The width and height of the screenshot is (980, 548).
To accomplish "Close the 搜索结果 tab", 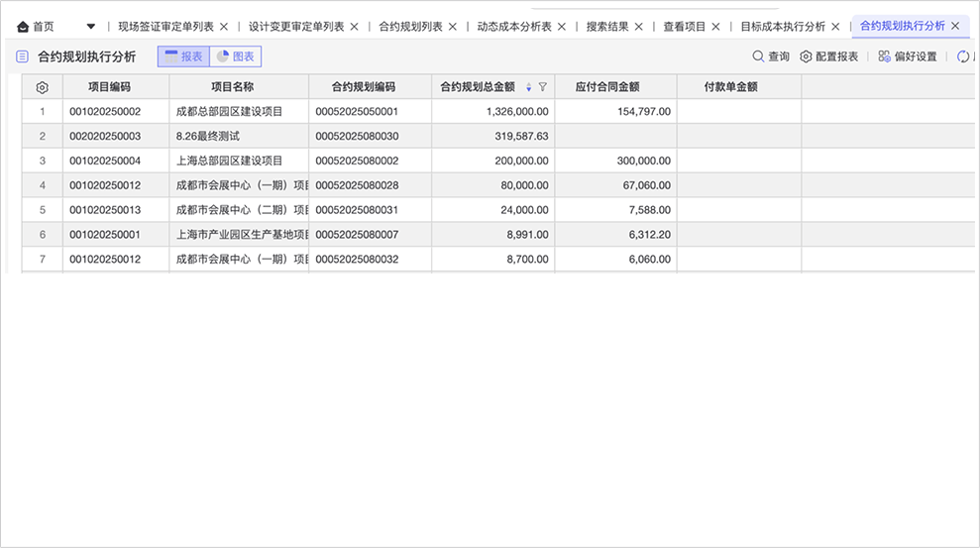I will [x=638, y=27].
